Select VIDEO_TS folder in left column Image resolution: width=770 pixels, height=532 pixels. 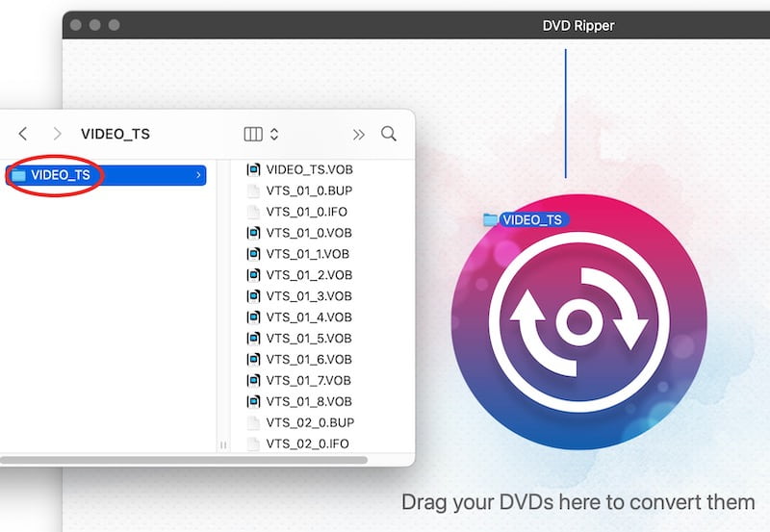[x=106, y=175]
